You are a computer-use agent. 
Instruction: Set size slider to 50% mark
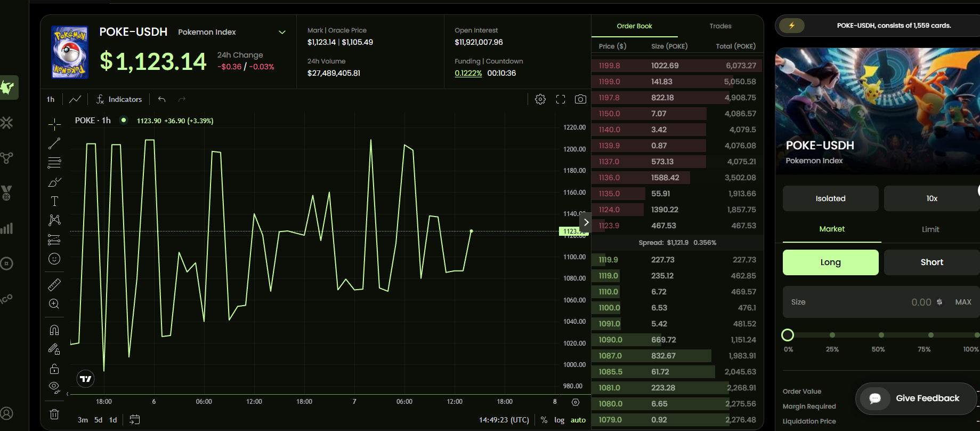coord(881,335)
